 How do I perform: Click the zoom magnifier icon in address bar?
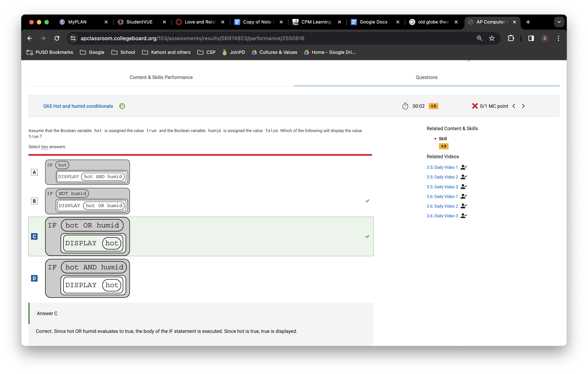pyautogui.click(x=479, y=38)
